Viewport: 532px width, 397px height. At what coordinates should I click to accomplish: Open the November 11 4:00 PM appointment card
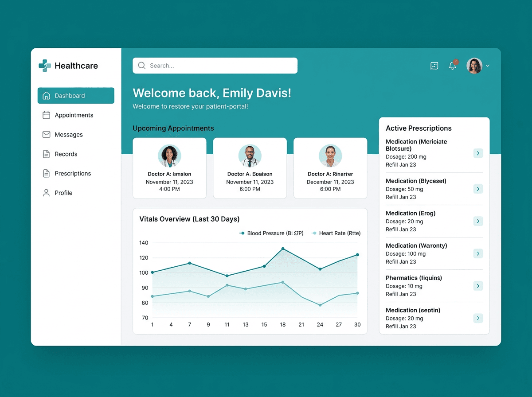pyautogui.click(x=169, y=168)
